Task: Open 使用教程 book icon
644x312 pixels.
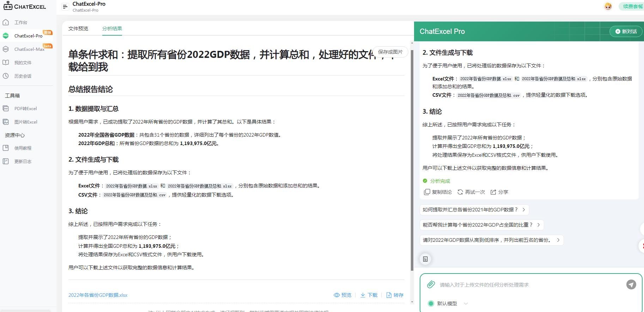Action: [x=6, y=148]
